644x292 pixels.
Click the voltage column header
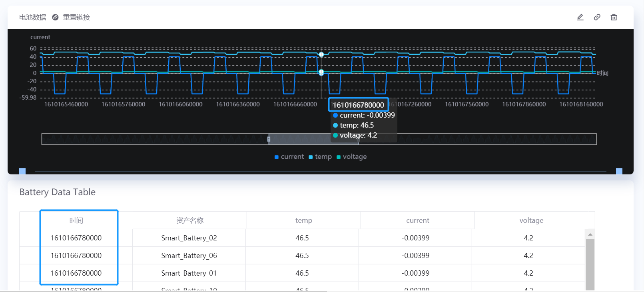(531, 220)
